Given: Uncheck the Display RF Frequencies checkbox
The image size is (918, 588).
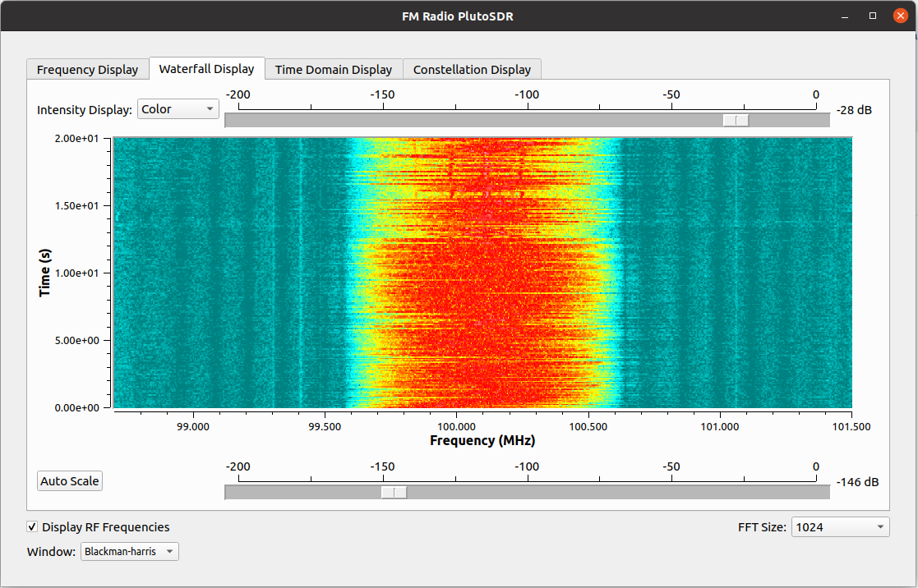Looking at the screenshot, I should [32, 527].
